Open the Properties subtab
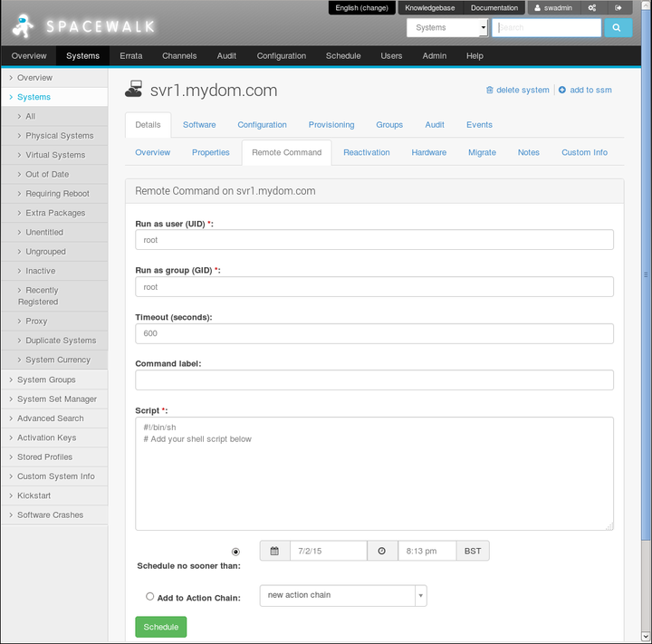This screenshot has width=652, height=644. click(210, 152)
